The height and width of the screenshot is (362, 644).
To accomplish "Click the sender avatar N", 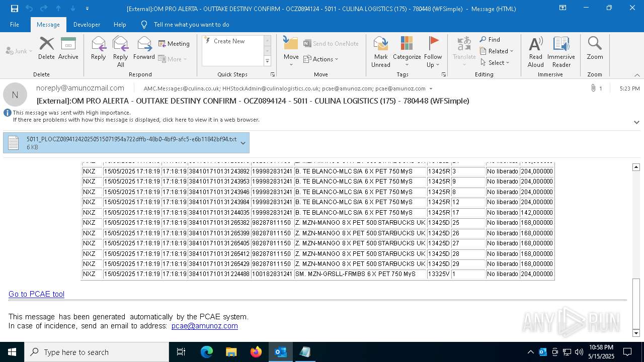I will click(15, 95).
